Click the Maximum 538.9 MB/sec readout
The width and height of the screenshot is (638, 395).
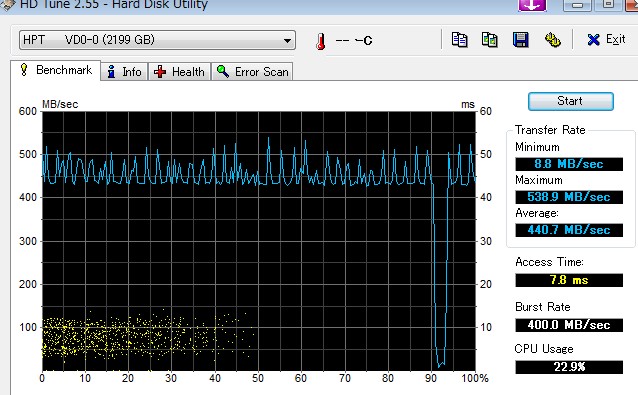point(569,197)
